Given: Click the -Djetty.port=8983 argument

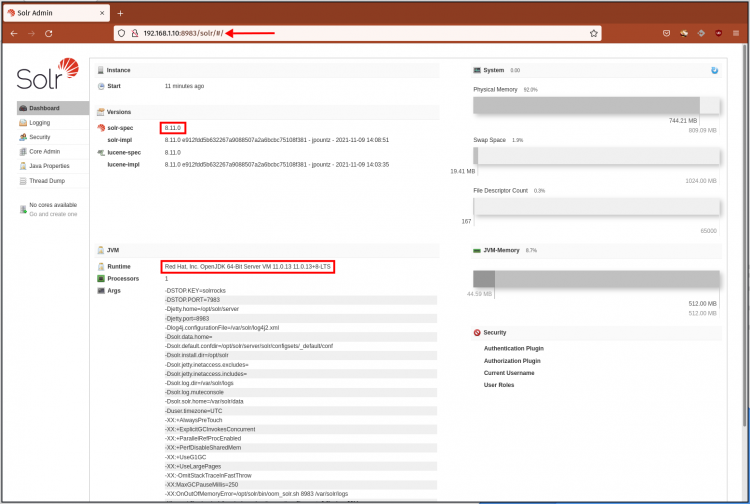Looking at the screenshot, I should pyautogui.click(x=187, y=318).
